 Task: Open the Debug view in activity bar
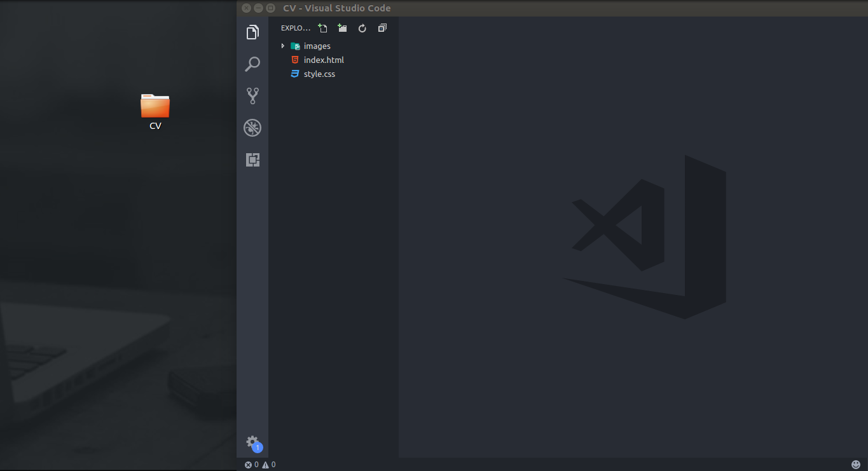click(252, 128)
